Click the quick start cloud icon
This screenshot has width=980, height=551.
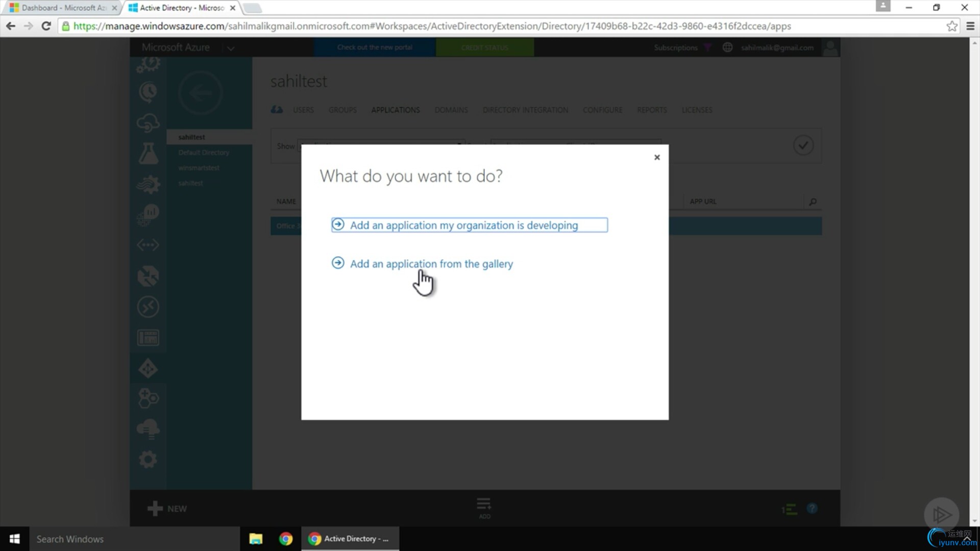pos(277,110)
